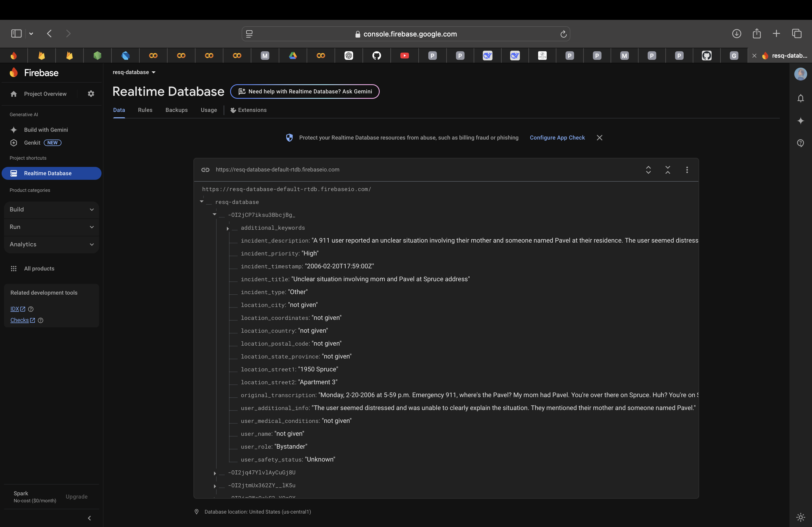
Task: Open the Backups tab
Action: (176, 110)
